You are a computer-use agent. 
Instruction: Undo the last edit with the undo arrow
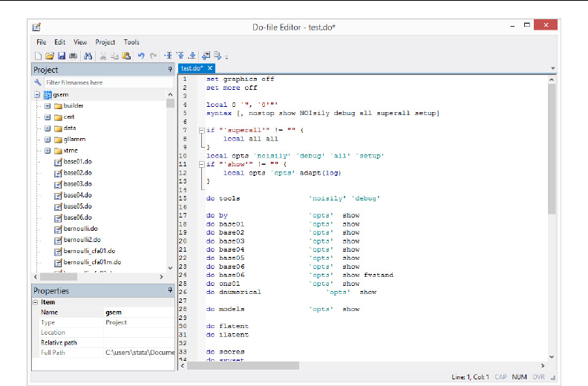tap(141, 56)
